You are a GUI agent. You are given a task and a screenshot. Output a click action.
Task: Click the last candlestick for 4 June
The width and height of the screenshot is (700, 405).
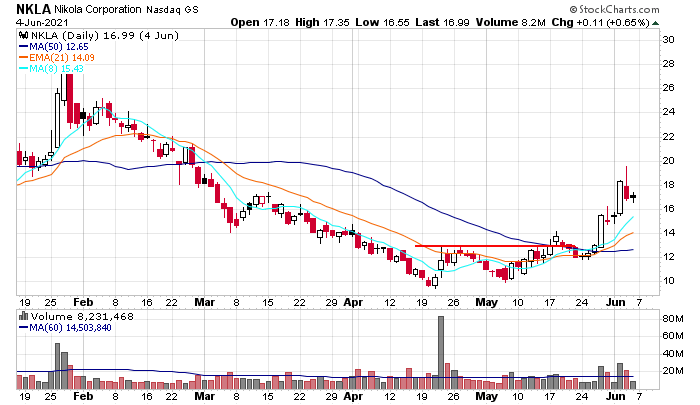pyautogui.click(x=633, y=196)
